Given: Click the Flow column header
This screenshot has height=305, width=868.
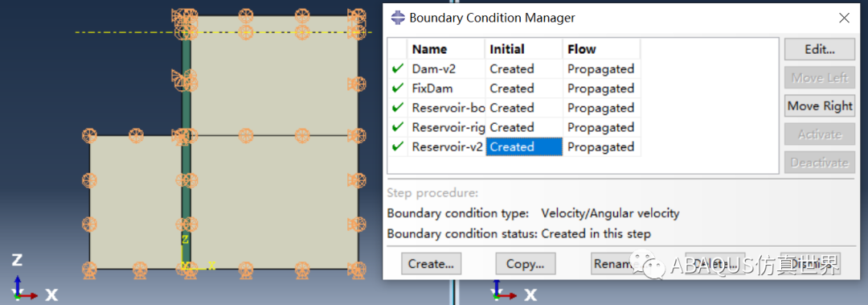Looking at the screenshot, I should (602, 49).
